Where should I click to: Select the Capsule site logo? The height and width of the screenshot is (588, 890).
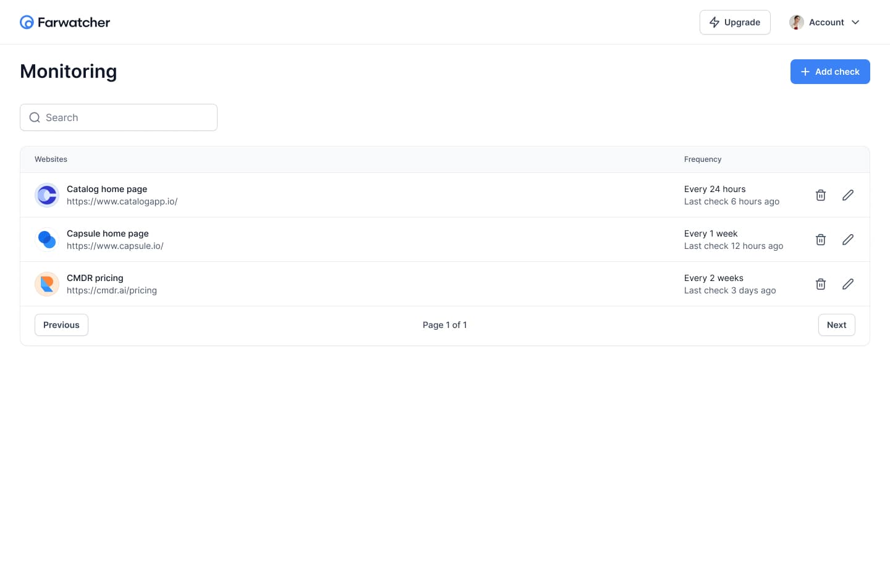click(x=47, y=240)
